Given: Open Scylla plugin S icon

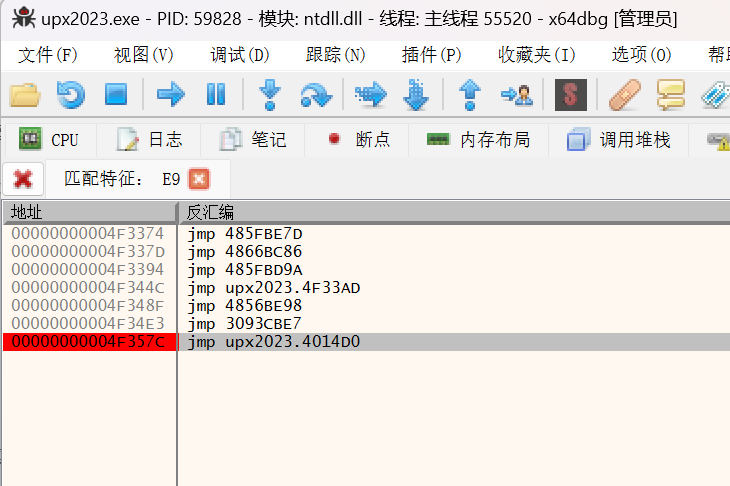Looking at the screenshot, I should click(571, 95).
